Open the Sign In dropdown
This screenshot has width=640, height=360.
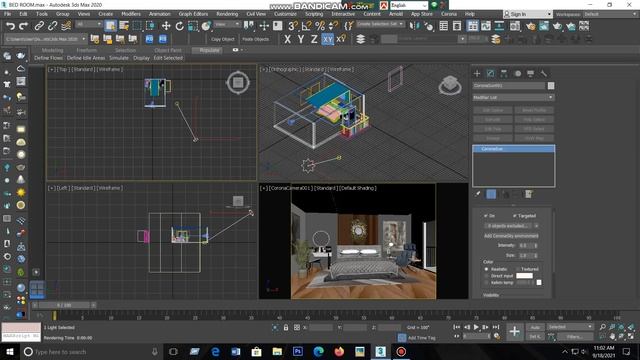pyautogui.click(x=527, y=14)
